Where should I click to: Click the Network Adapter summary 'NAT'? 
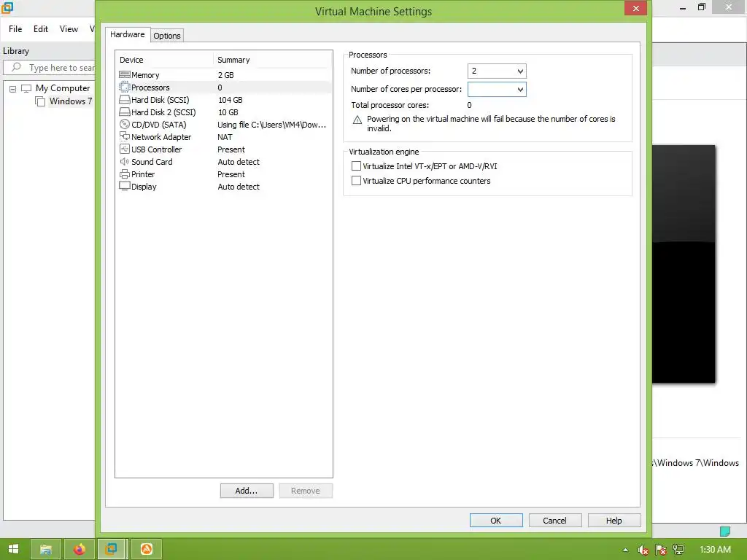tap(225, 137)
